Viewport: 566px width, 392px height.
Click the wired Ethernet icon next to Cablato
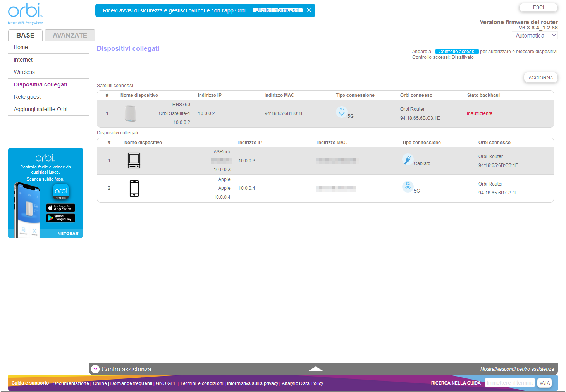tap(408, 160)
